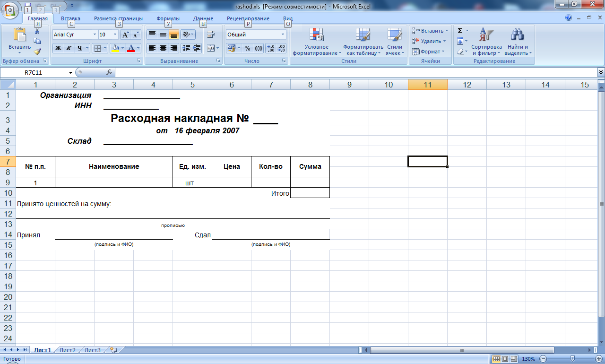Toggle underline Ч formatting
Screen dimensions: 605x364
point(79,48)
